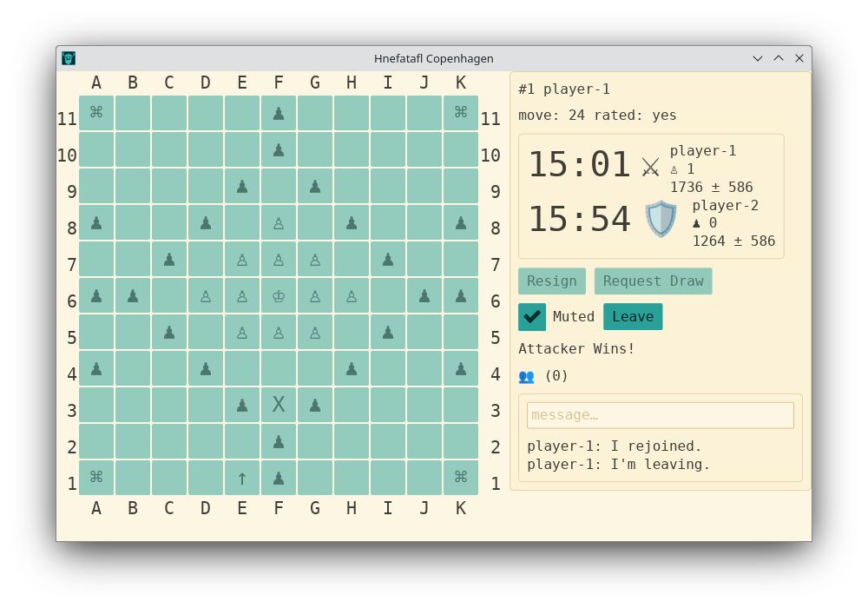This screenshot has width=868, height=608.
Task: Click 'move: 24 rated: yes' text
Action: tap(597, 116)
